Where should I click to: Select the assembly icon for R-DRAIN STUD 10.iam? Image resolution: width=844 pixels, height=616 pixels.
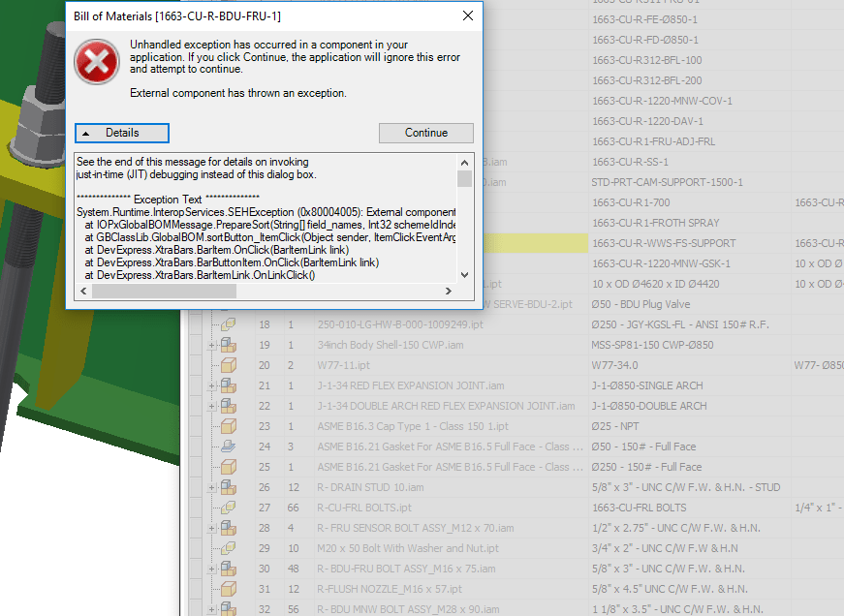(x=228, y=487)
